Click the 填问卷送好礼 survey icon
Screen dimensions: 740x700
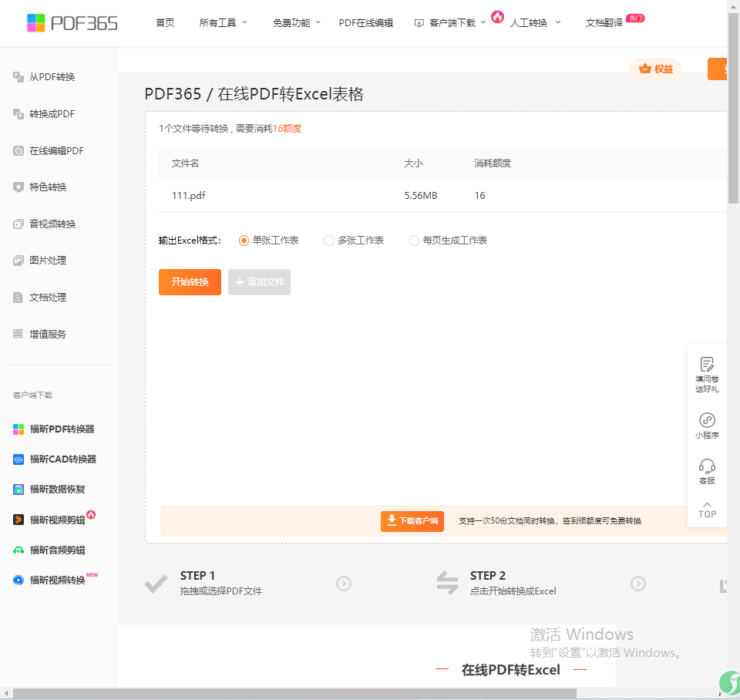coord(707,365)
